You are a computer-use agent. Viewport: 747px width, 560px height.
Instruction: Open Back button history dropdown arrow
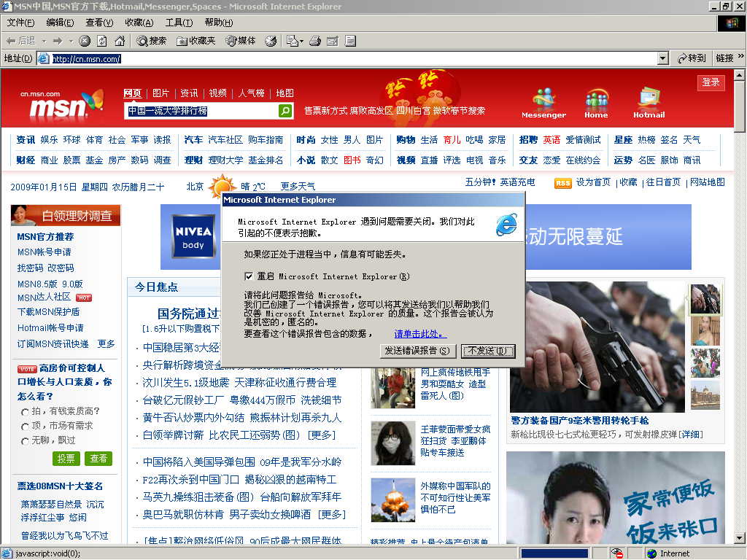[44, 42]
